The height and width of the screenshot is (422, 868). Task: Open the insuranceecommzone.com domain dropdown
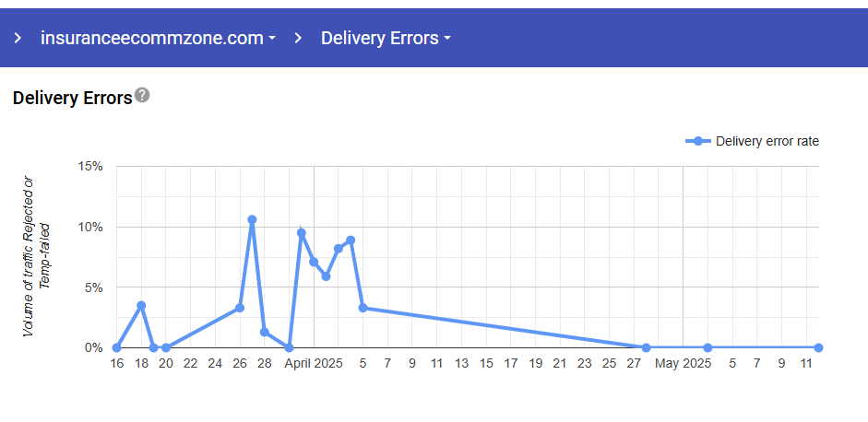(x=158, y=39)
